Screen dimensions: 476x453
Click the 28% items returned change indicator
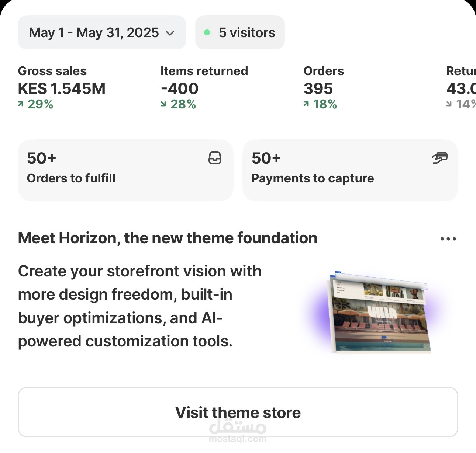178,104
